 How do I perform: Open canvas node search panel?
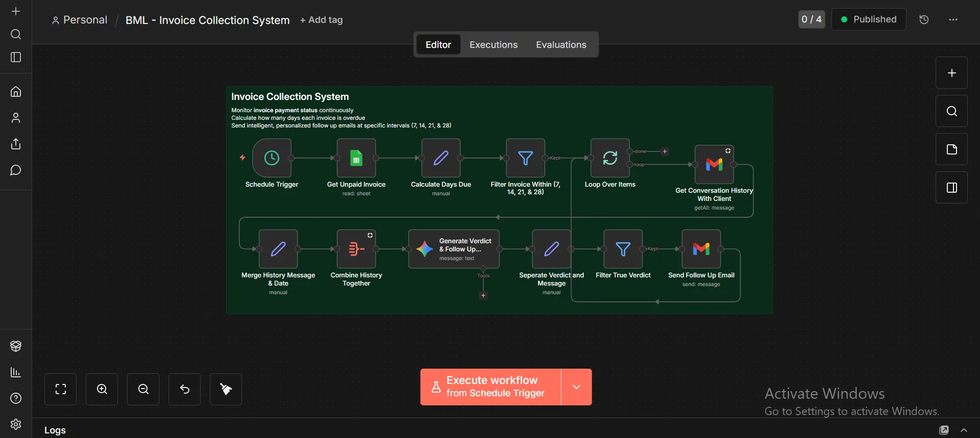point(951,111)
